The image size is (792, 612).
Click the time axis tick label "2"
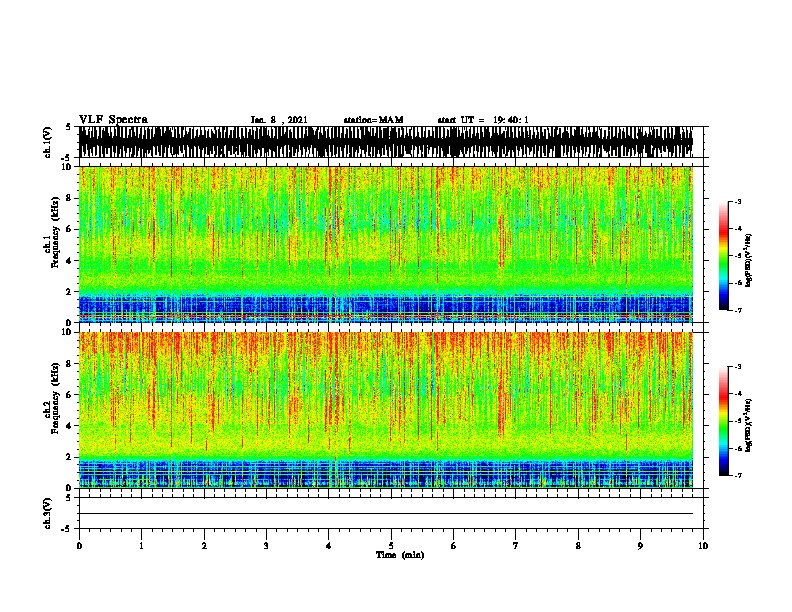[x=204, y=546]
